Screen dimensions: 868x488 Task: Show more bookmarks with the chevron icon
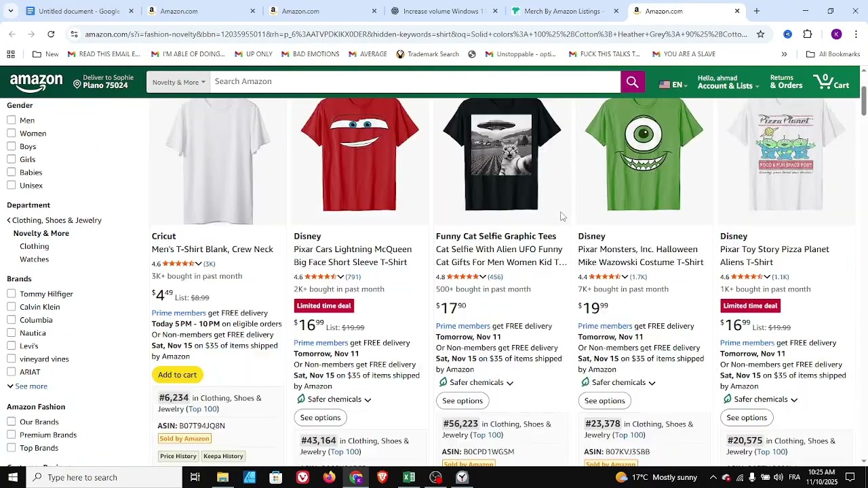pos(784,54)
